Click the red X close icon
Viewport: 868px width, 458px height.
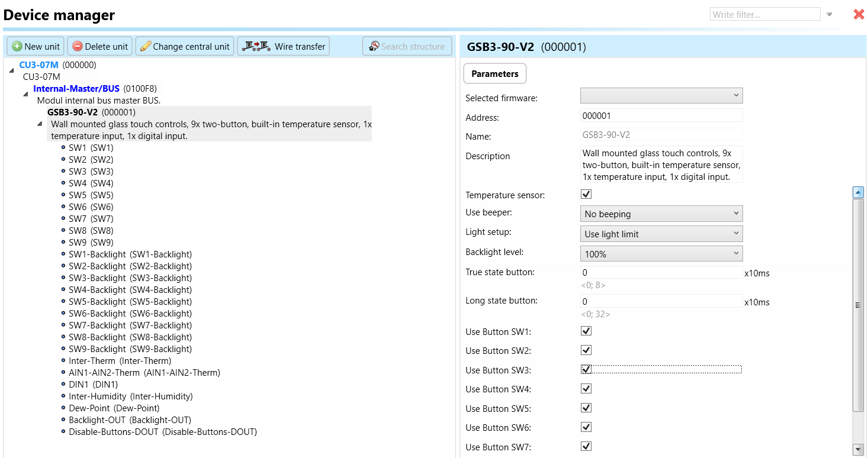859,14
